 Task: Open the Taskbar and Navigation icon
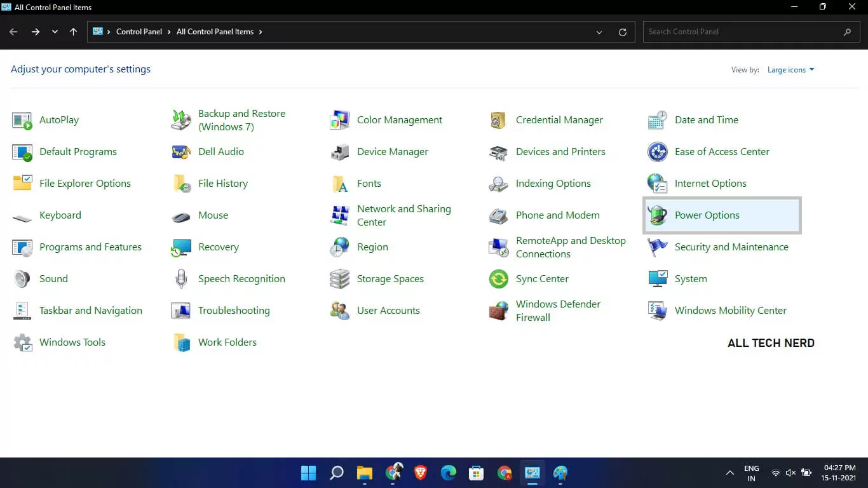(x=22, y=311)
